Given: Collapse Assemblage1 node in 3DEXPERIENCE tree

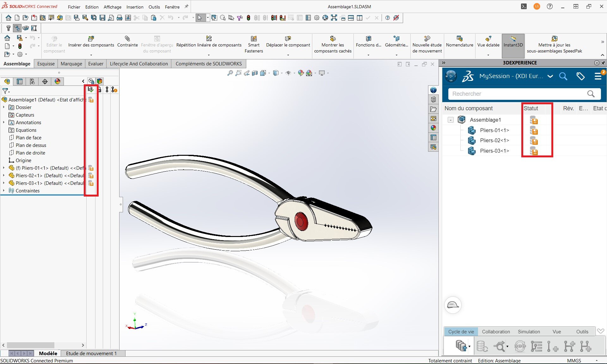Looking at the screenshot, I should coord(451,120).
